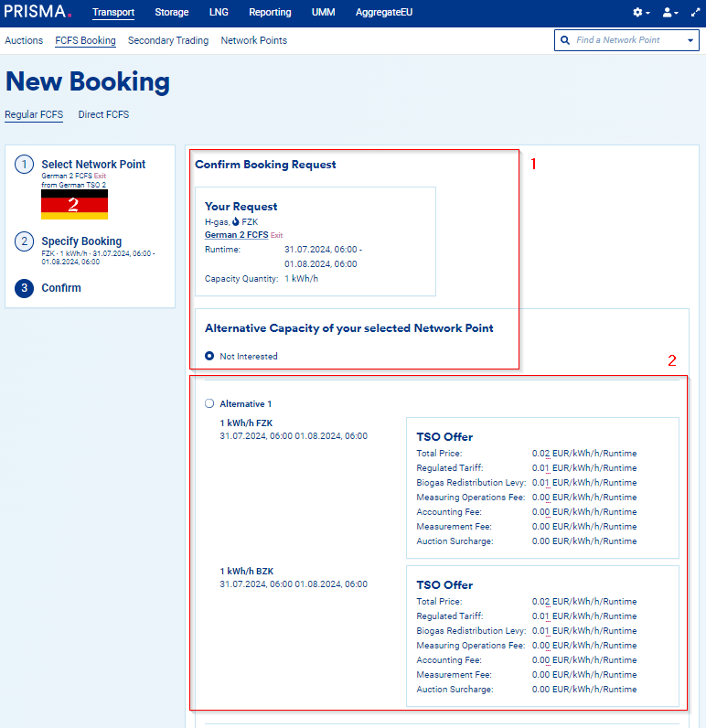
Task: Click the TSO Offer heading for FZK
Action: 444,437
